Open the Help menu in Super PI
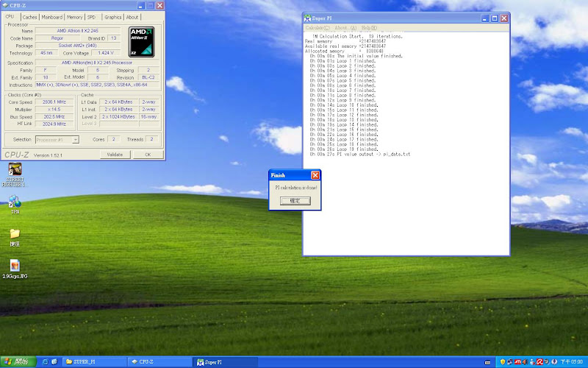The image size is (588, 368). (x=369, y=28)
